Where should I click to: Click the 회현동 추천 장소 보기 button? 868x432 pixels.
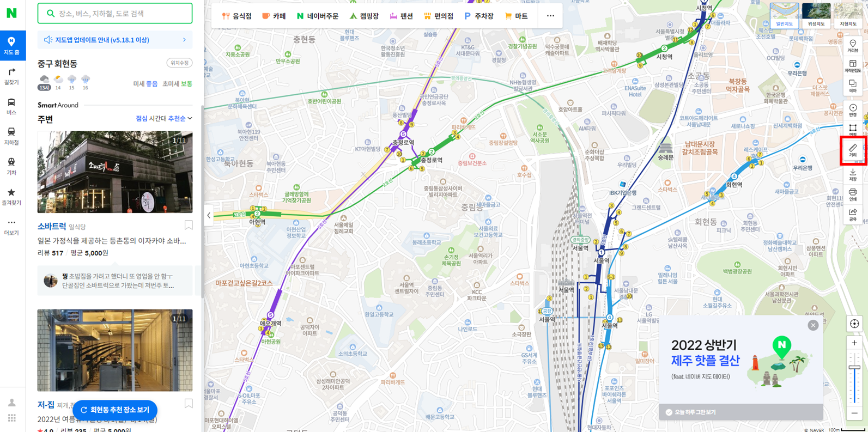[115, 410]
